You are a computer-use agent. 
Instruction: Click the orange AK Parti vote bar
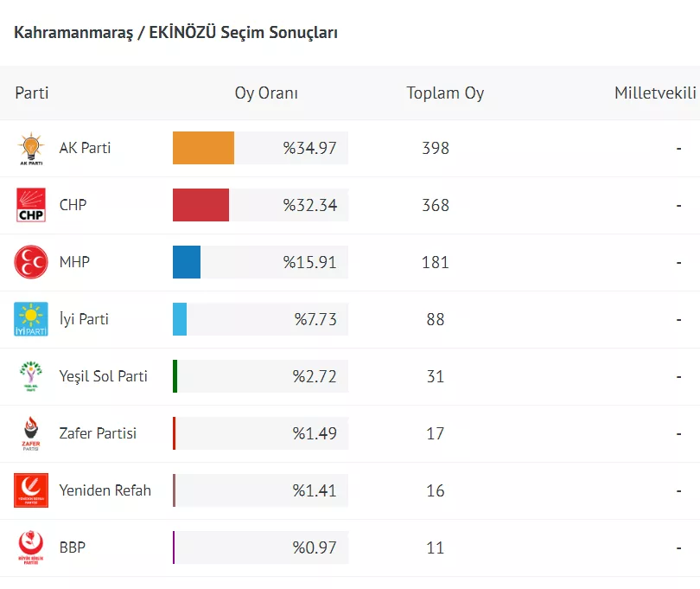203,148
